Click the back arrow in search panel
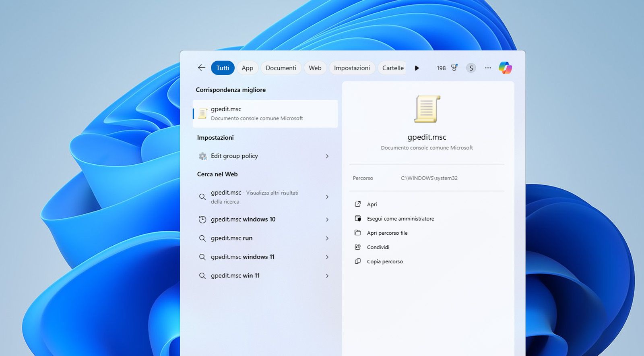 pyautogui.click(x=202, y=68)
